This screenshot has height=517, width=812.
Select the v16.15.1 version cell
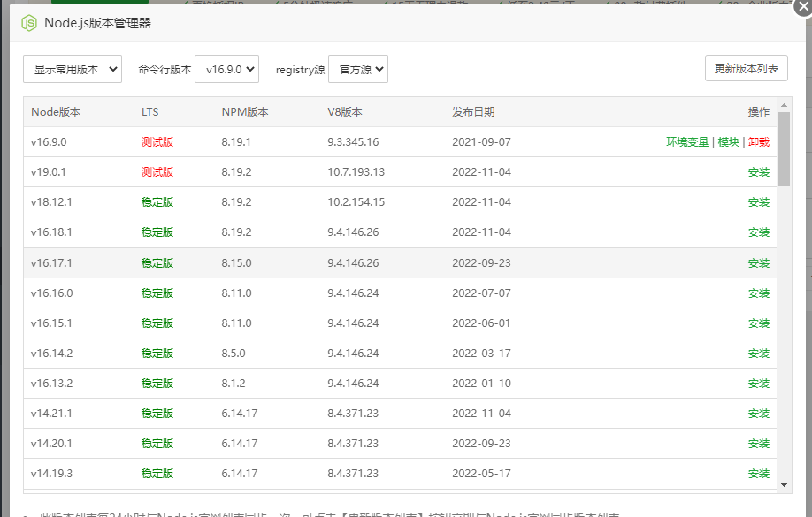click(51, 323)
